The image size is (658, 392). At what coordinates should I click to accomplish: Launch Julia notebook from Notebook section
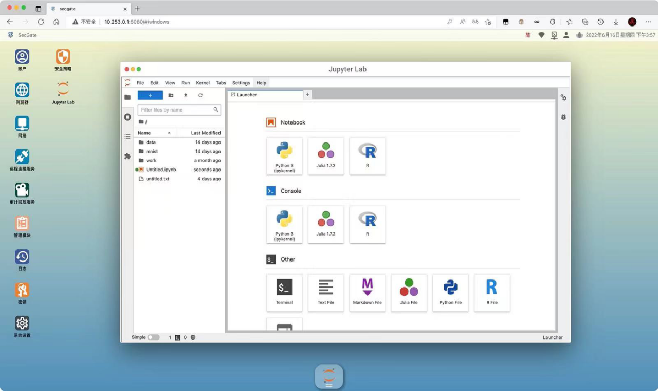[326, 156]
